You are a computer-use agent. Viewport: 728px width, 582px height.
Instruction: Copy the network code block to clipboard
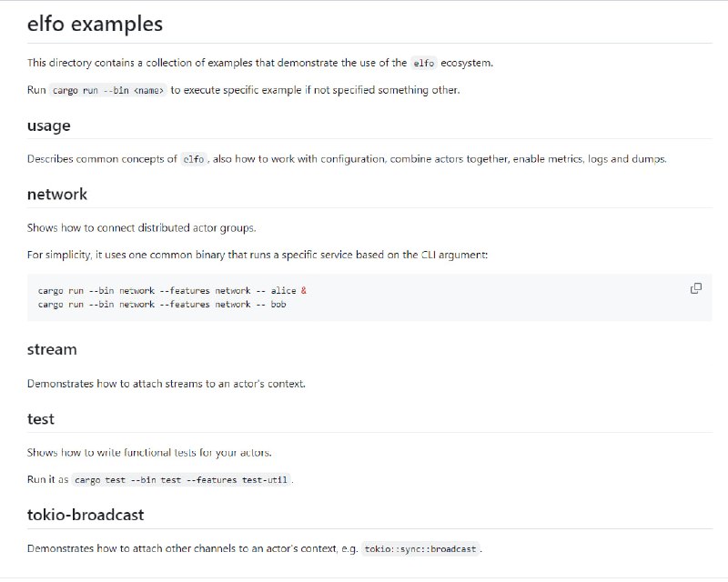tap(696, 288)
